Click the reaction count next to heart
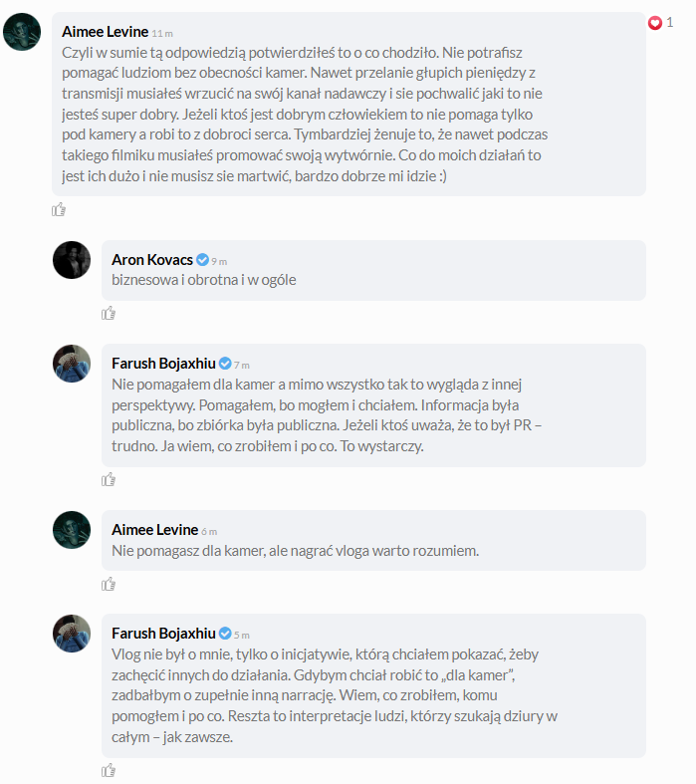The height and width of the screenshot is (784, 696). [x=670, y=23]
